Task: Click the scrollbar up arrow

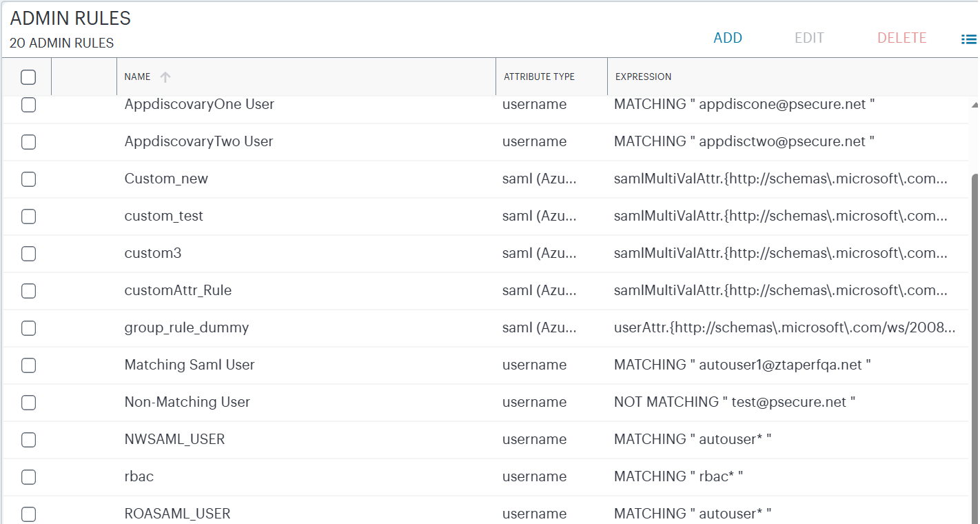Action: [x=974, y=105]
